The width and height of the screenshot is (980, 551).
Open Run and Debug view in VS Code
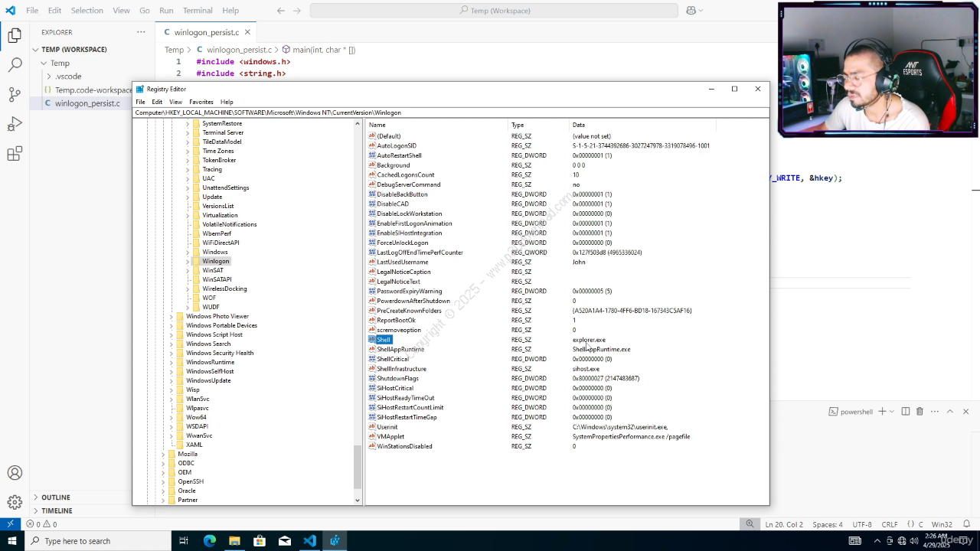click(x=15, y=125)
